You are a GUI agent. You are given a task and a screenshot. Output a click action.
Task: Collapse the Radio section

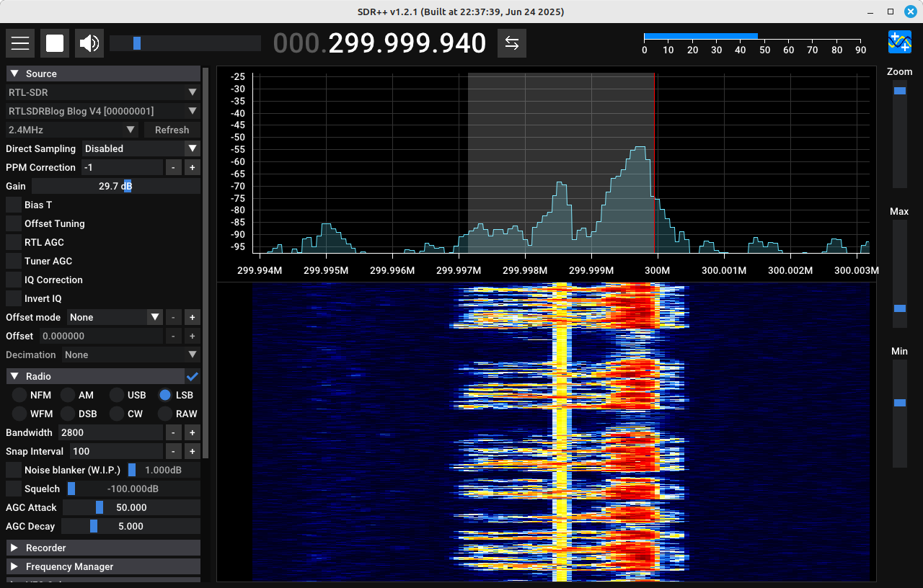[95, 376]
